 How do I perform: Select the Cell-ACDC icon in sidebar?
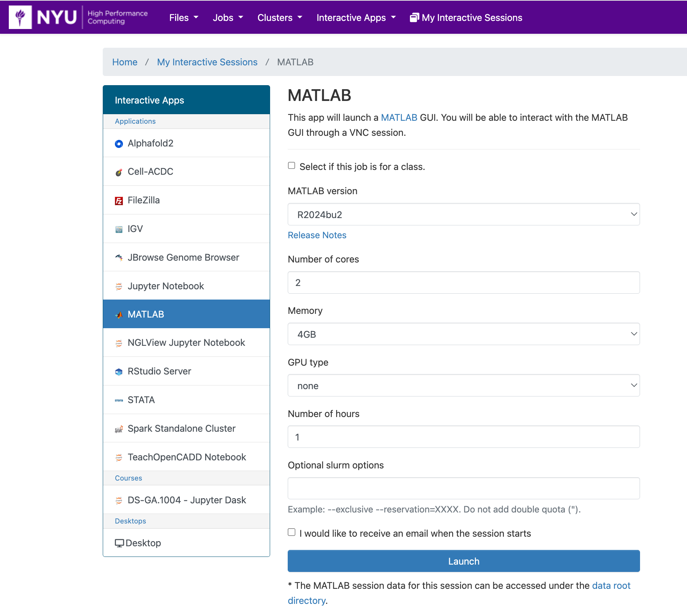click(x=119, y=172)
